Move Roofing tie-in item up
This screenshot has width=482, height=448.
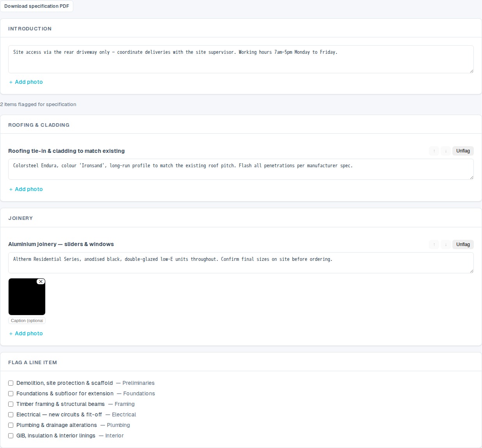point(434,151)
